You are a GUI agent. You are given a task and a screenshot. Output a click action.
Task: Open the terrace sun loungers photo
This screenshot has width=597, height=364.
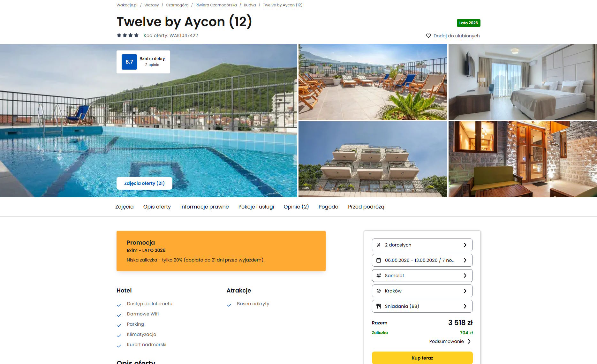click(373, 82)
